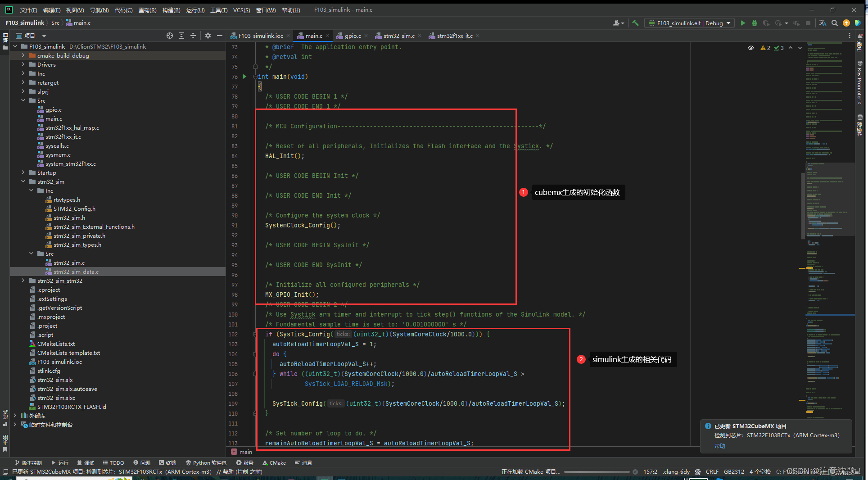868x480 pixels.
Task: Hide the Project tool window
Action: pyautogui.click(x=220, y=36)
